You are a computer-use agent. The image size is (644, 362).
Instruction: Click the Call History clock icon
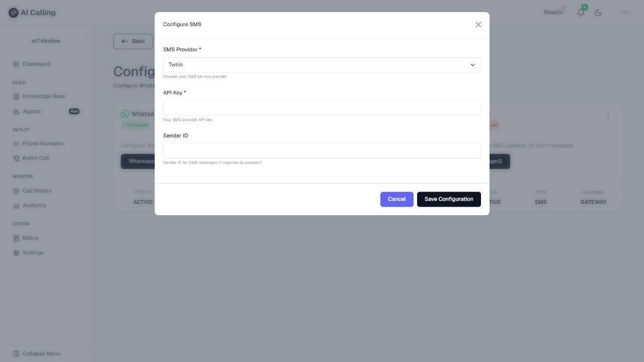[x=17, y=191]
